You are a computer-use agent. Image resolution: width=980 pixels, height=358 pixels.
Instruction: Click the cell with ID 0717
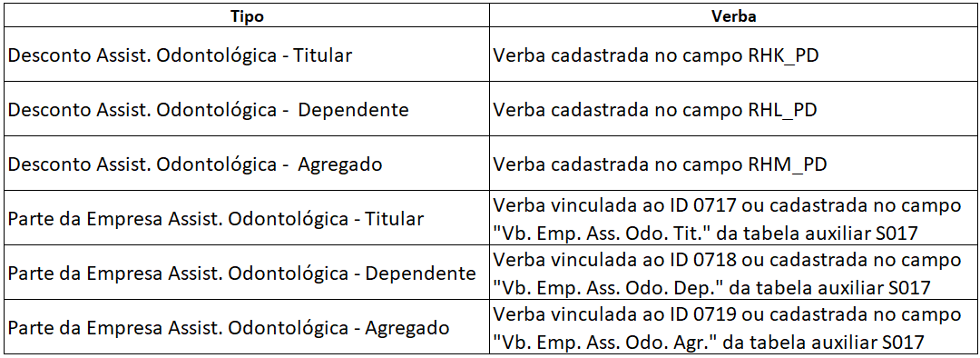[x=734, y=218]
